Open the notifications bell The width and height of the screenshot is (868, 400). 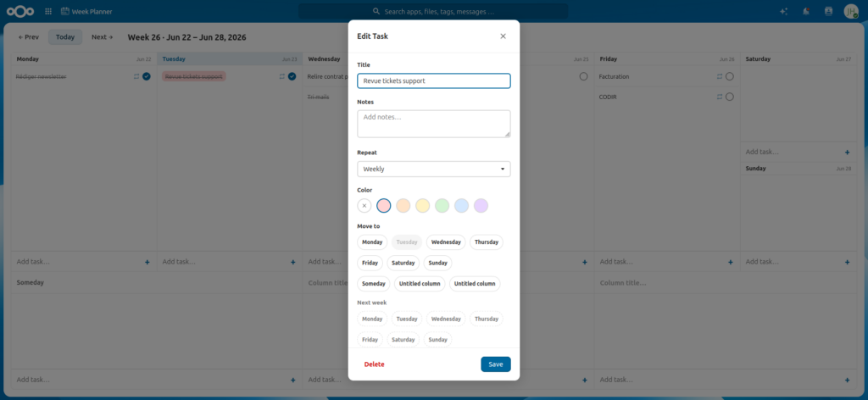click(x=807, y=11)
